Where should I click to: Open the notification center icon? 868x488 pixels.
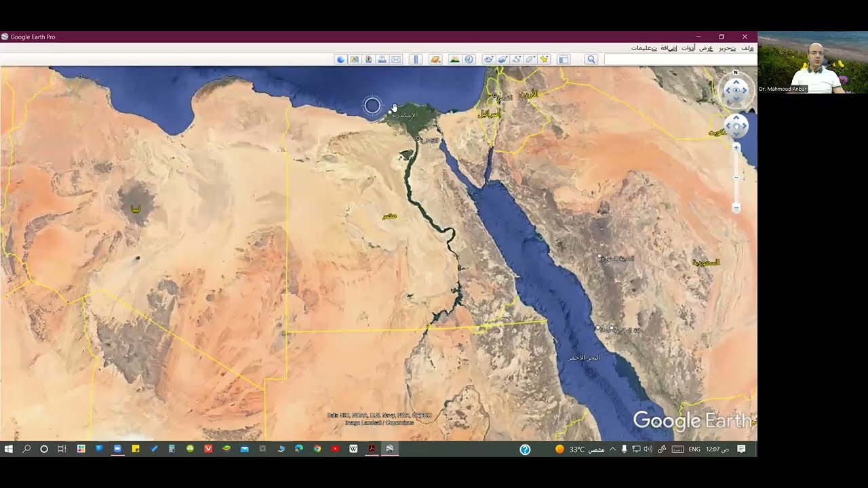[x=741, y=449]
